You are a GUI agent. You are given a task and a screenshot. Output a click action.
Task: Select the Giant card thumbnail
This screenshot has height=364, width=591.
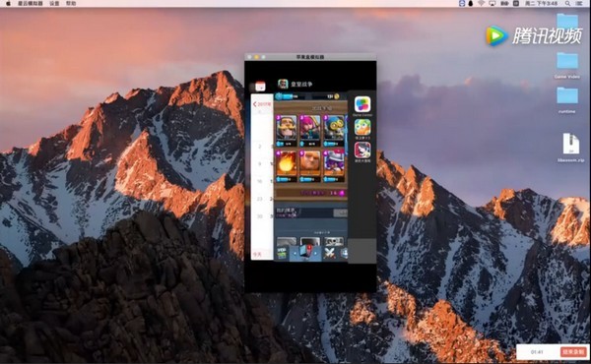point(310,166)
